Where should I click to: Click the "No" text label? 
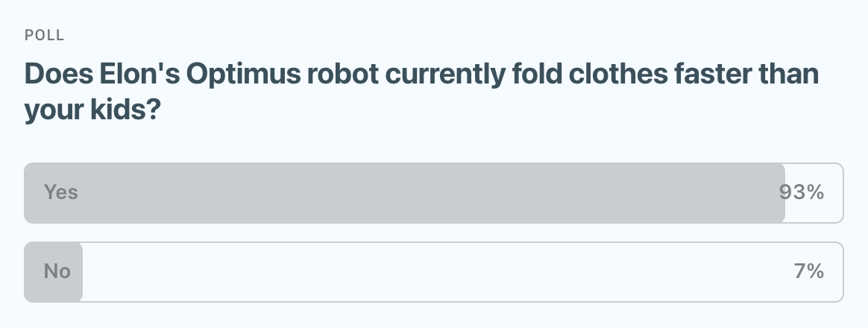click(57, 271)
